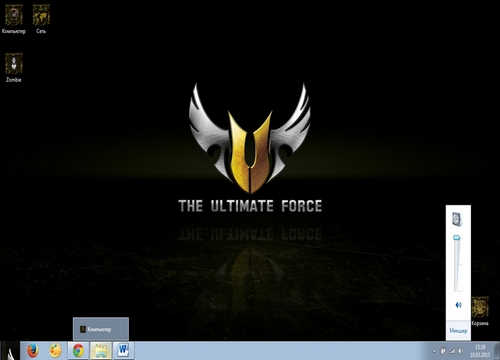Viewport: 500px width, 360px height.
Task: Open the clock and date display
Action: click(x=480, y=351)
